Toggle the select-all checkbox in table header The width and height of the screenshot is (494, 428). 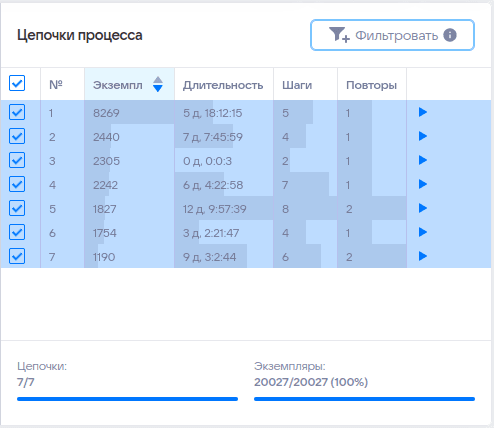[17, 83]
